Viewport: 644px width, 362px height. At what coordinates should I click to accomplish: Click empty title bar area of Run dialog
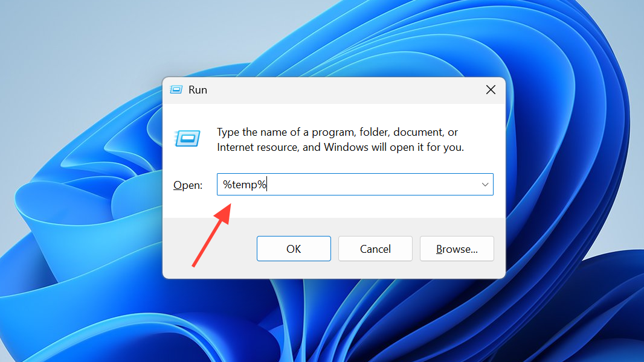[338, 90]
